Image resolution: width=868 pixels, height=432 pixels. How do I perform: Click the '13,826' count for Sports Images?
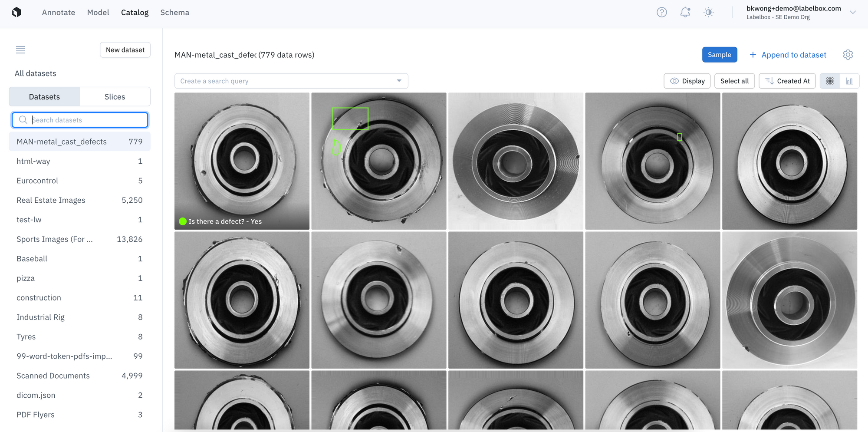[129, 239]
